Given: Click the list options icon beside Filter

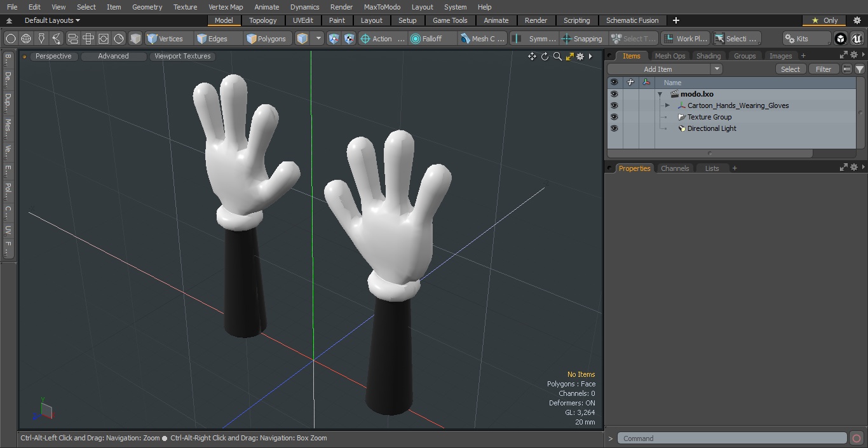Looking at the screenshot, I should pos(847,69).
